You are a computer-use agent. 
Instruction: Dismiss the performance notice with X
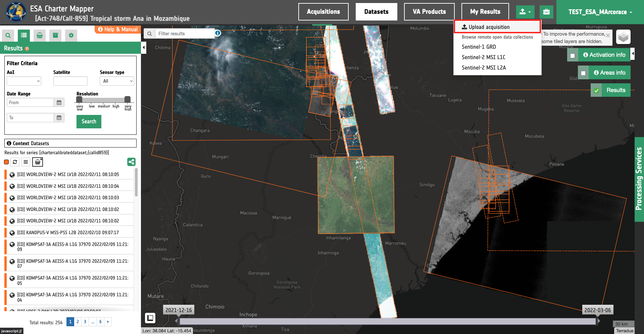point(608,35)
